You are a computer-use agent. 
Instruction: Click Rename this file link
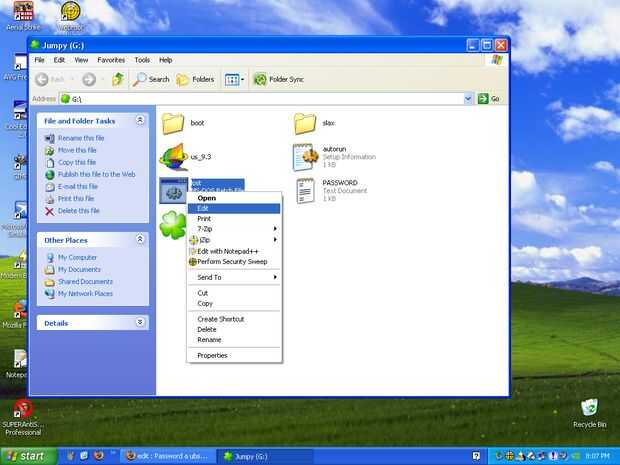pyautogui.click(x=81, y=138)
